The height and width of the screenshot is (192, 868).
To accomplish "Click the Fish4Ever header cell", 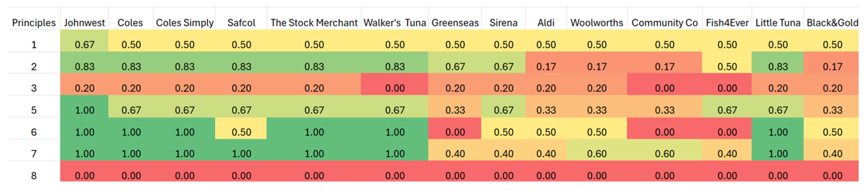I will [727, 23].
